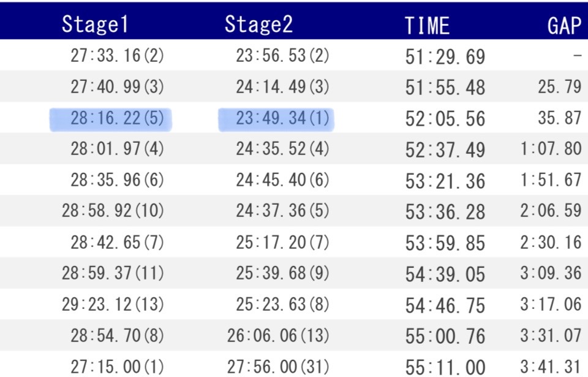Click the gap value 3:41.31

[x=551, y=367]
